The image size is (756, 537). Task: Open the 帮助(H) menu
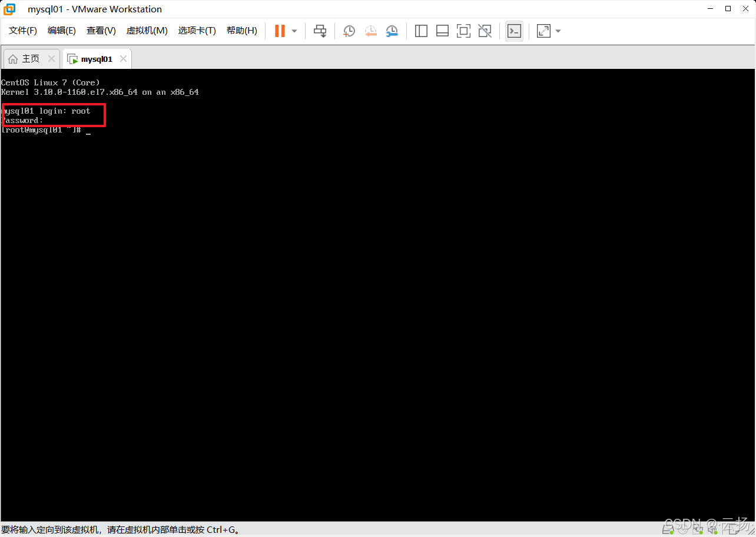click(242, 31)
